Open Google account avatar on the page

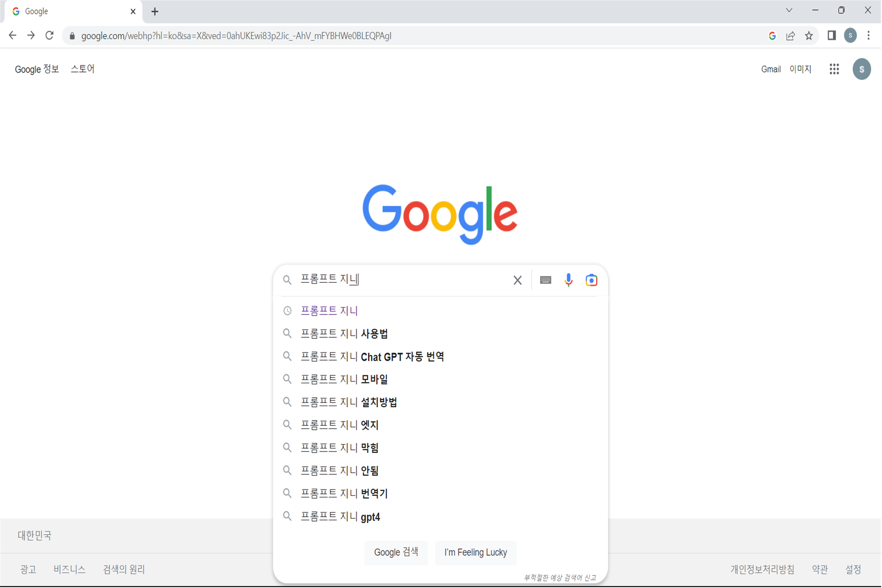click(861, 69)
